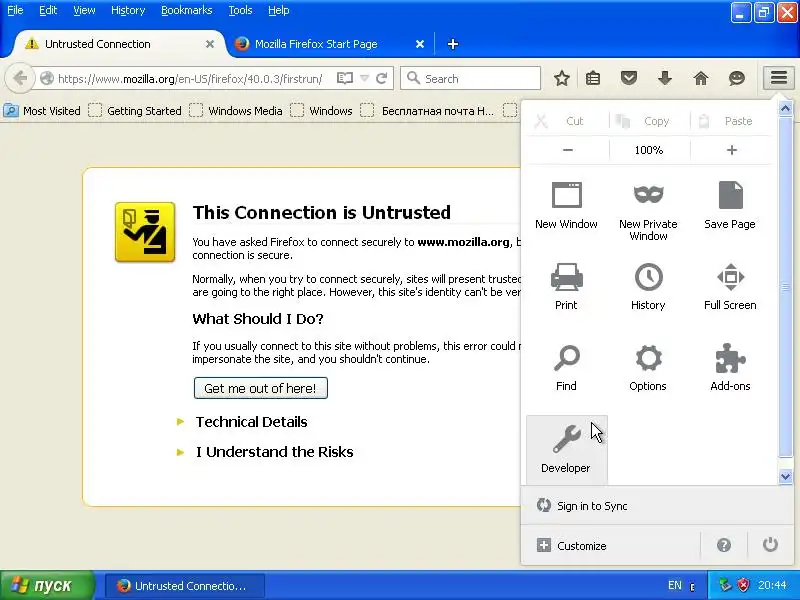Reset zoom by clicking 100%
800x600 pixels.
(649, 150)
